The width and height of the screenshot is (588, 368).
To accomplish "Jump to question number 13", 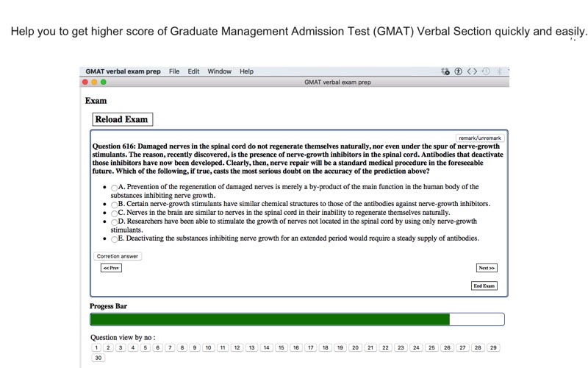I will coord(251,347).
